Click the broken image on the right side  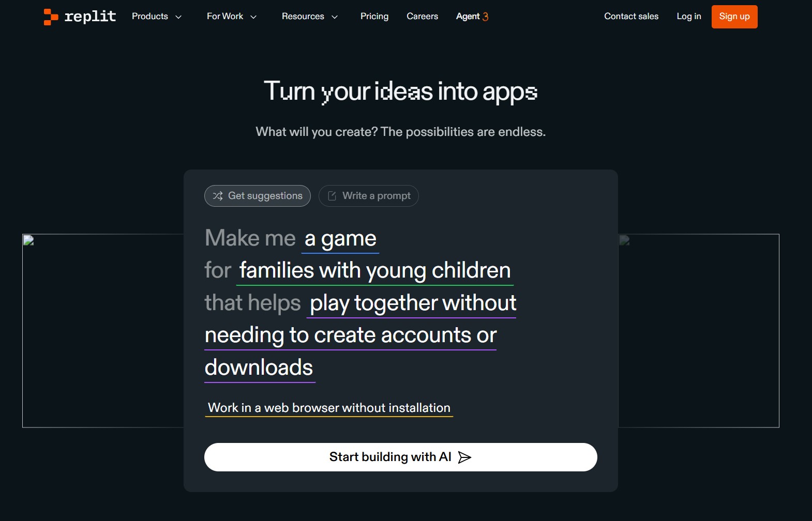point(624,240)
